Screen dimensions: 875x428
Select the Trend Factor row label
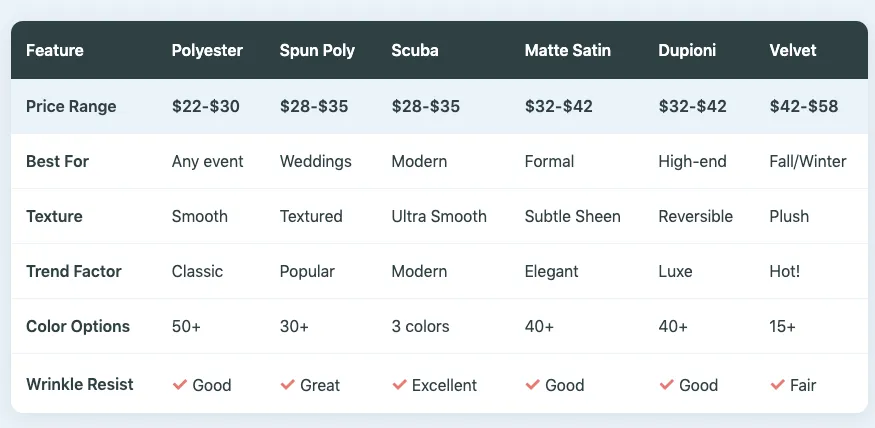click(76, 271)
